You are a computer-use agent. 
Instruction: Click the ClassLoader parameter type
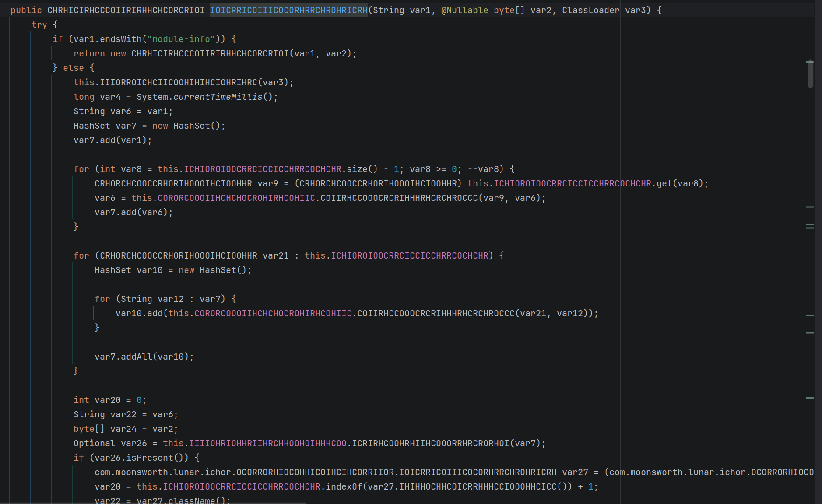(590, 10)
